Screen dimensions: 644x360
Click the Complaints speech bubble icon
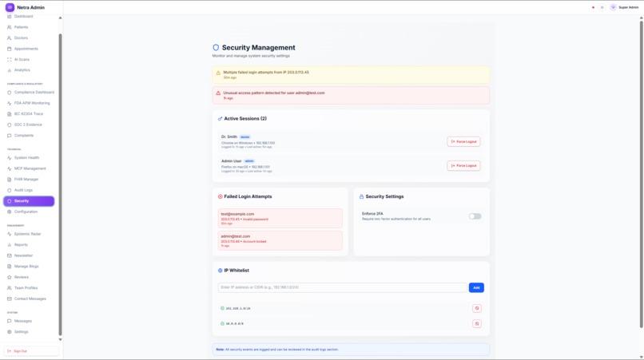(9, 136)
